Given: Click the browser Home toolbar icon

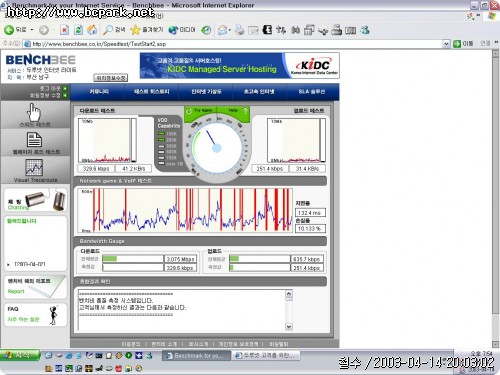Looking at the screenshot, I should click(92, 30).
